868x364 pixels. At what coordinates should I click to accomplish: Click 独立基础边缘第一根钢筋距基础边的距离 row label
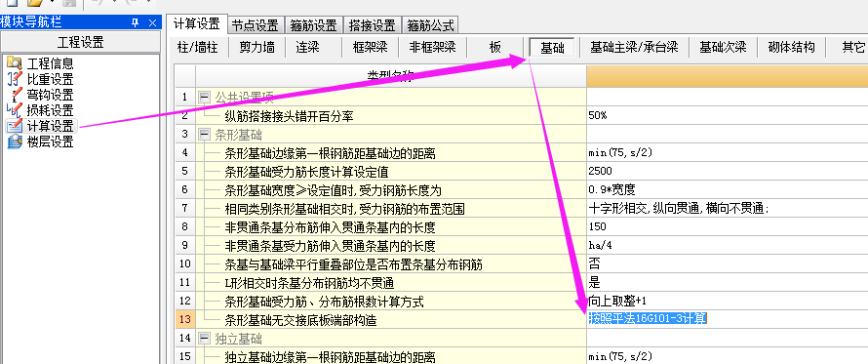click(x=330, y=357)
